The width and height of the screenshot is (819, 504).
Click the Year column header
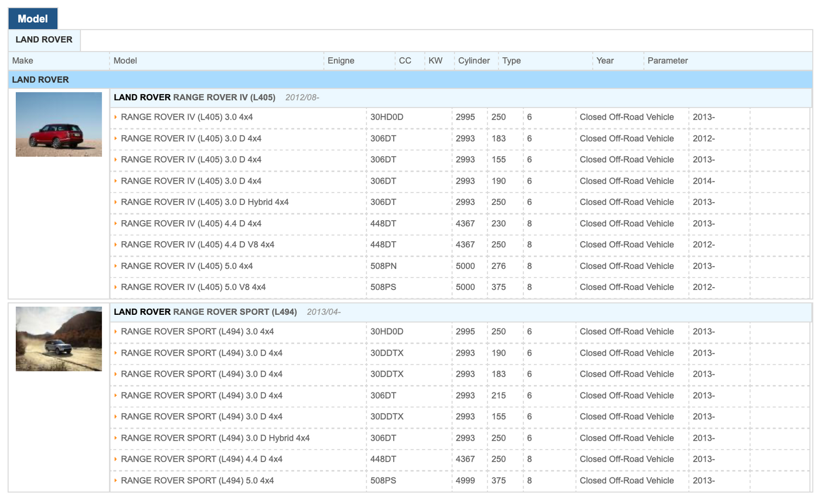point(605,61)
